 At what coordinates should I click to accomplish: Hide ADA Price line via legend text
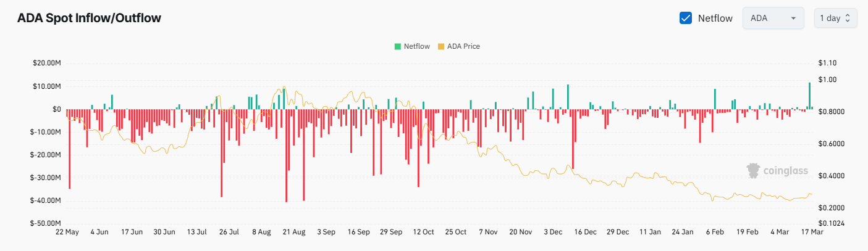click(x=463, y=46)
